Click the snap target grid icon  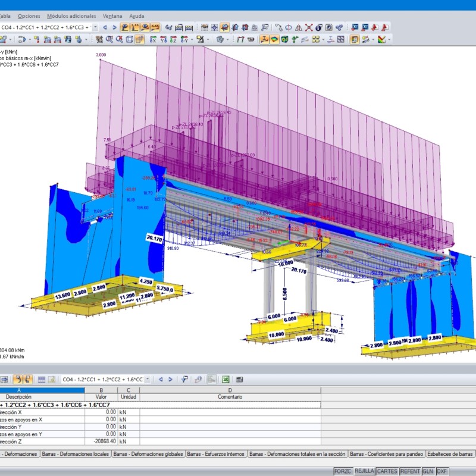[x=215, y=27]
